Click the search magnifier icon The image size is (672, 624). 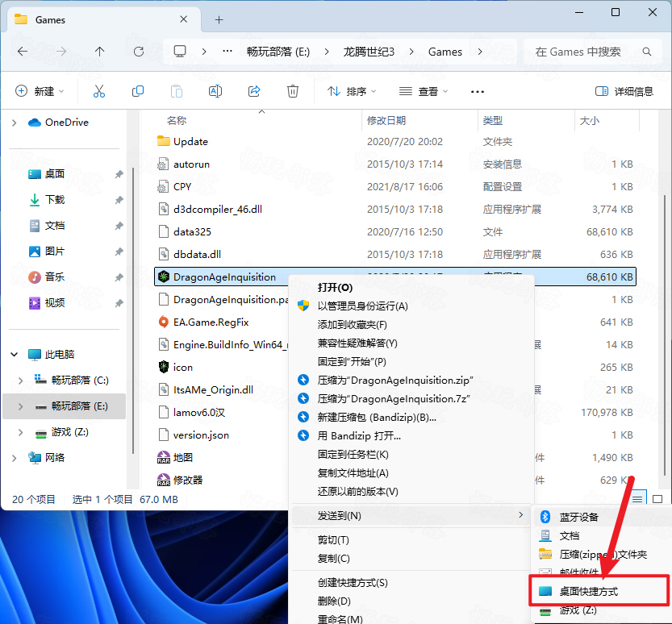coord(647,52)
